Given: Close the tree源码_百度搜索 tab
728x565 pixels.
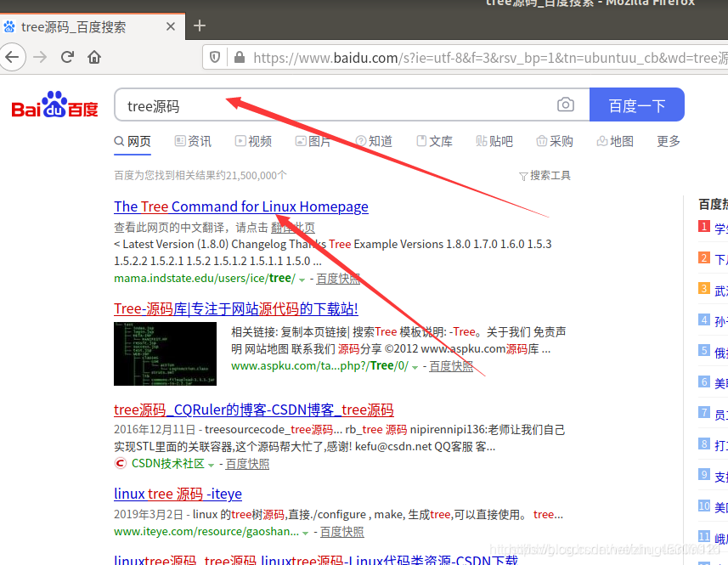Looking at the screenshot, I should [x=171, y=26].
